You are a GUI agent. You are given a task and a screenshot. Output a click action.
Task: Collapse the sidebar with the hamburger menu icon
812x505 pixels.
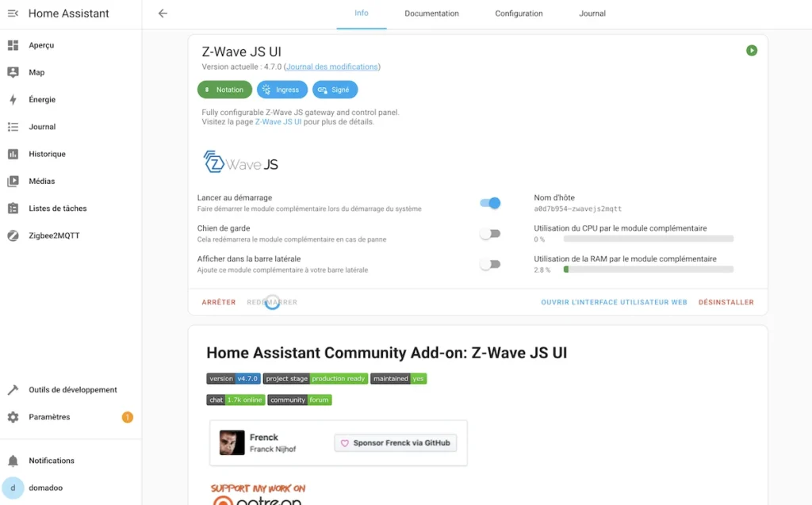[x=13, y=13]
